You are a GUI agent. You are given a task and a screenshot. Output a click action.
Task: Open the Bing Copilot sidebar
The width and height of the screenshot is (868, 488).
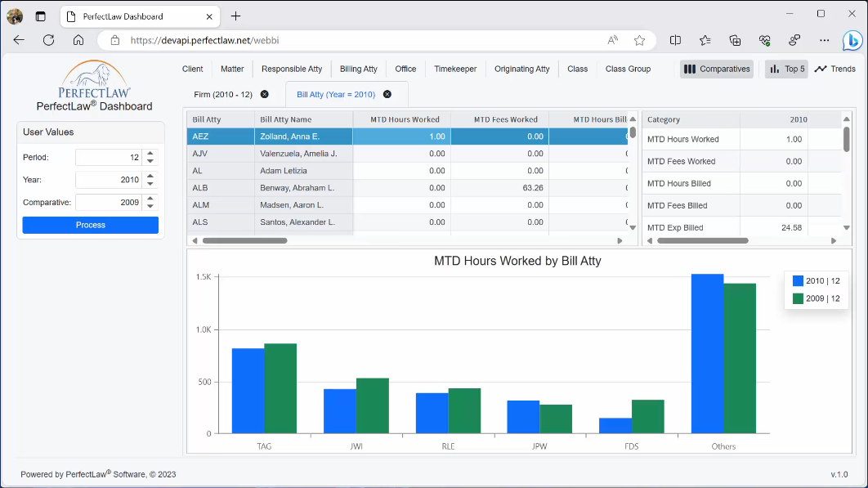click(851, 40)
